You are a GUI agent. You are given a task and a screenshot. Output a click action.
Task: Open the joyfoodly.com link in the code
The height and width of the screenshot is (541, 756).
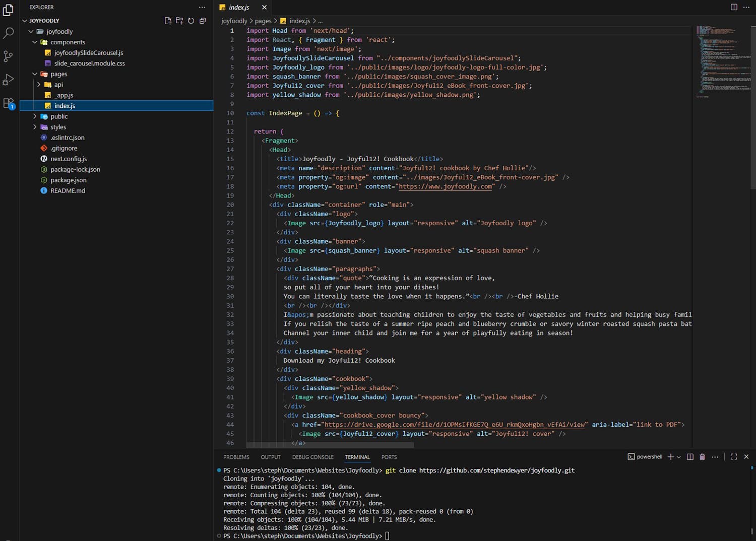446,186
